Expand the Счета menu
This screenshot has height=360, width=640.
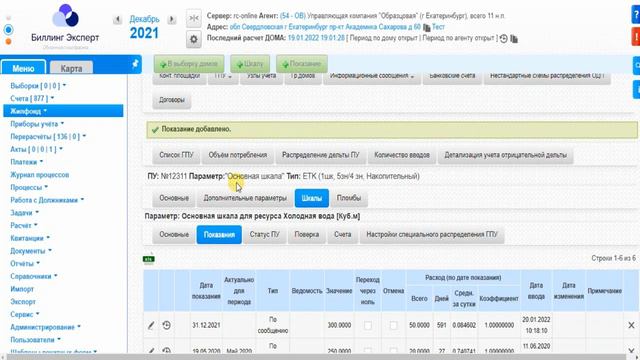coord(32,98)
